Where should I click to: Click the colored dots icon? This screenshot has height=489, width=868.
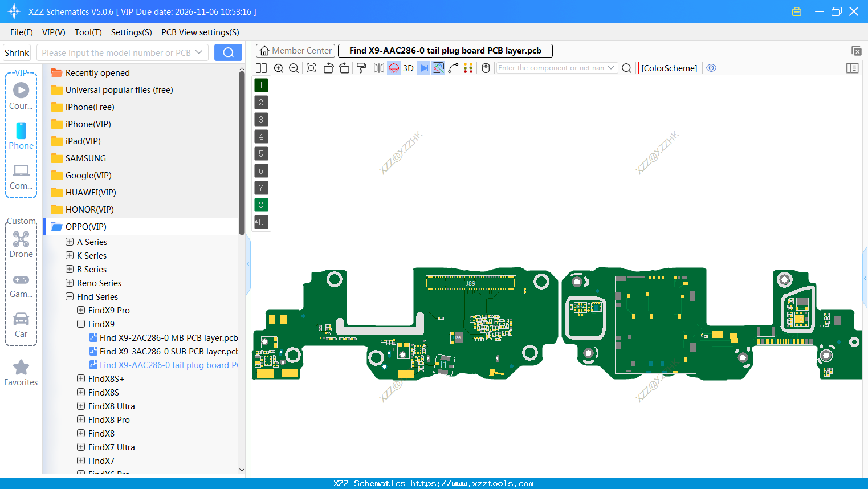[x=468, y=68]
